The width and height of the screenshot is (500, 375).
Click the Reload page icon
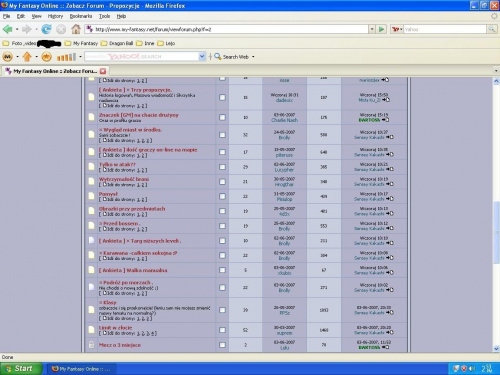pyautogui.click(x=46, y=29)
